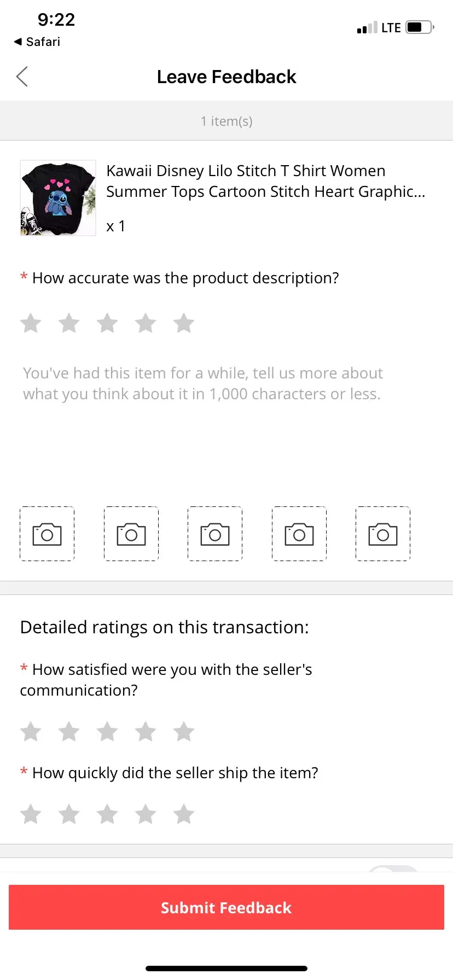Rate seller communication two stars
Screen dimensions: 453x980
69,732
